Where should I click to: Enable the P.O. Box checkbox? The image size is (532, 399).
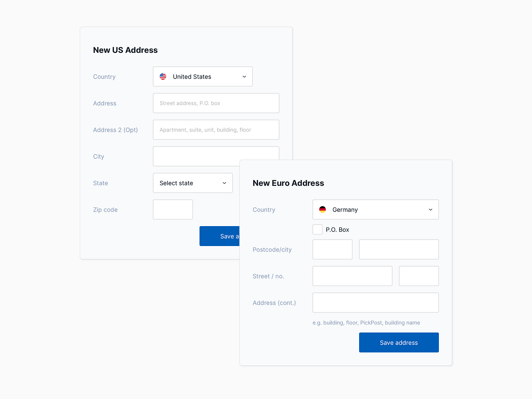point(317,229)
